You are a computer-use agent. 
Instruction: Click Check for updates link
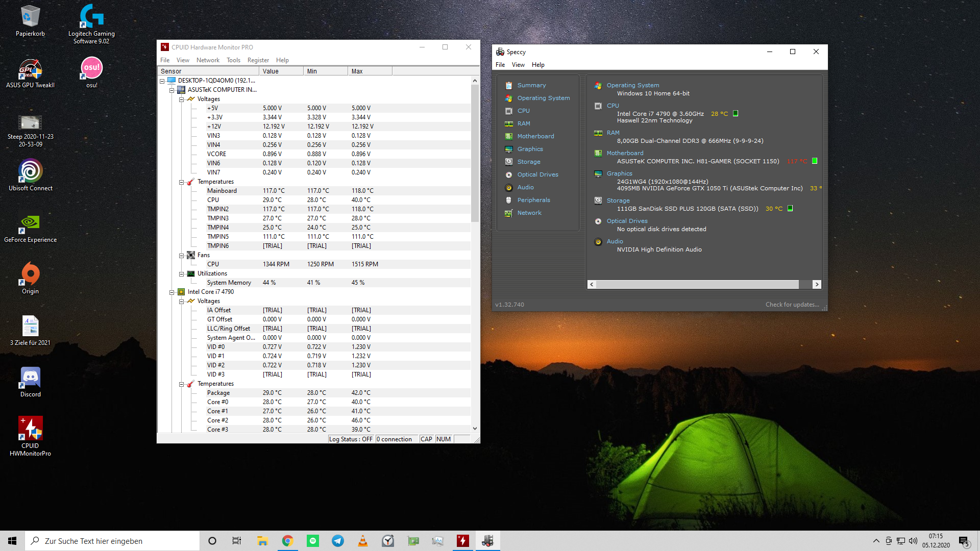(792, 305)
